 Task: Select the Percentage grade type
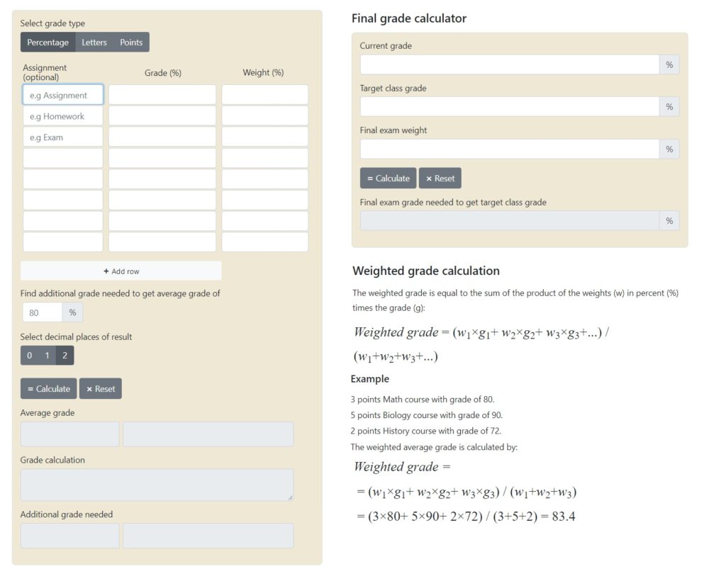click(x=48, y=42)
